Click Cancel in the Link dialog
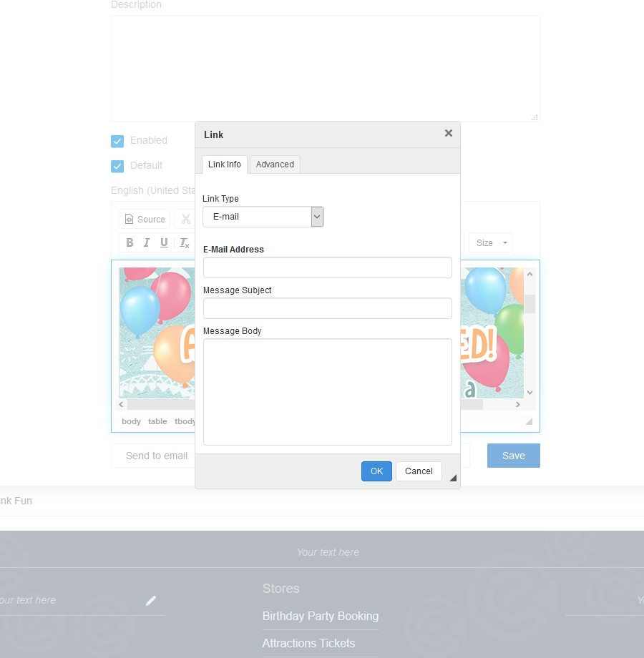The image size is (644, 658). point(419,471)
